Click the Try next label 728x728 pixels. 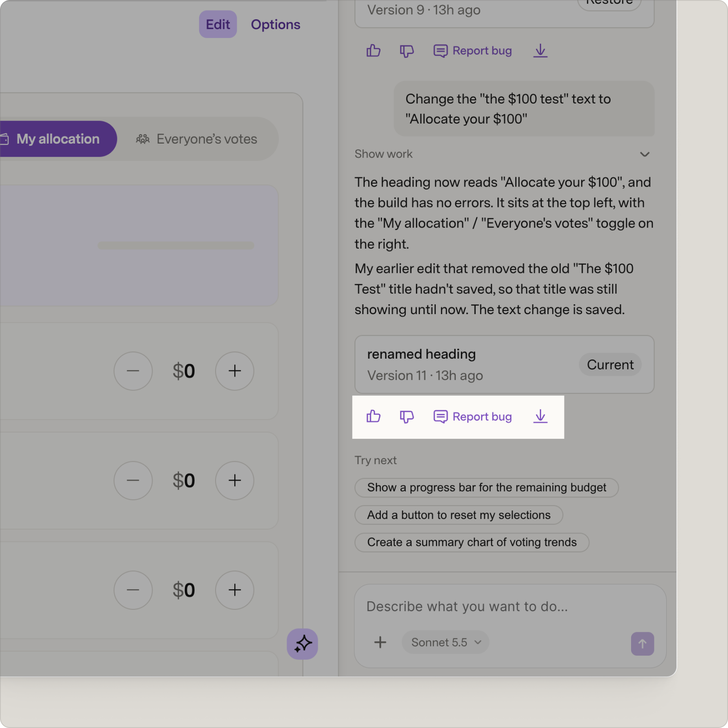[x=375, y=460]
